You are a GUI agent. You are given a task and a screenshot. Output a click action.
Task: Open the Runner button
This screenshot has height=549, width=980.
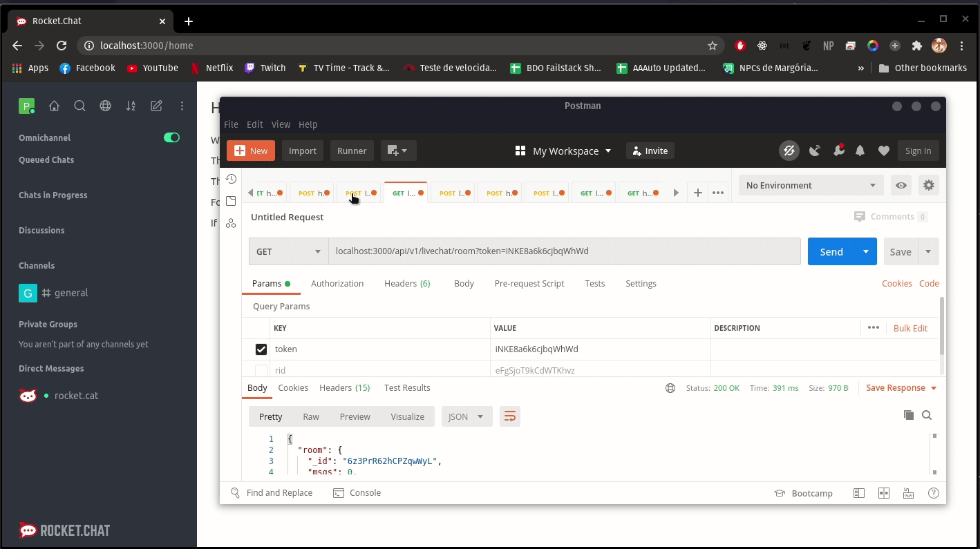[352, 151]
